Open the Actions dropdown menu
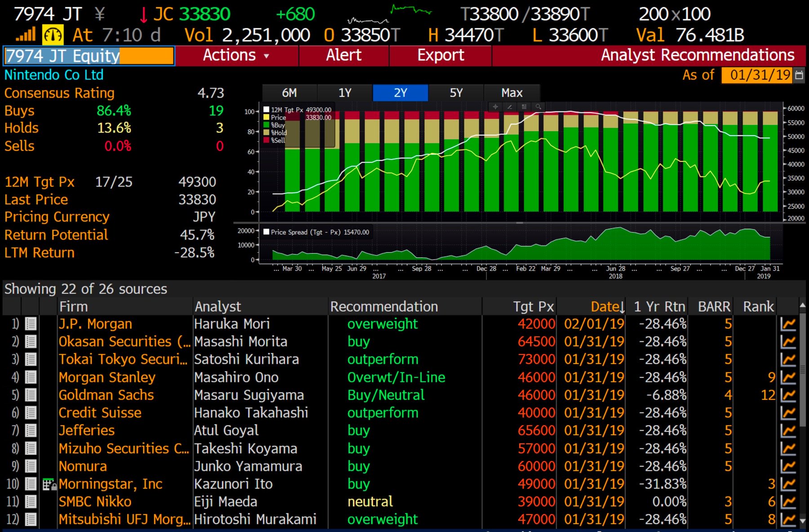The height and width of the screenshot is (532, 809). point(237,56)
